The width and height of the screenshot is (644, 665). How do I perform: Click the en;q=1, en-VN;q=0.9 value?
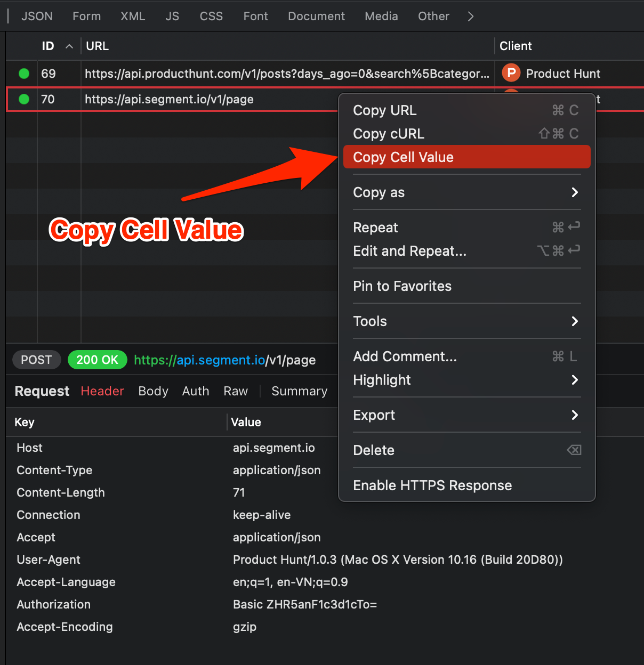pyautogui.click(x=291, y=582)
